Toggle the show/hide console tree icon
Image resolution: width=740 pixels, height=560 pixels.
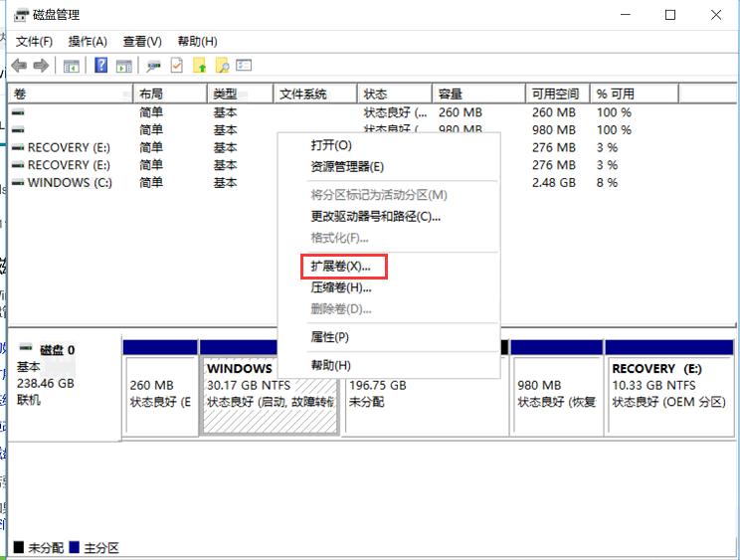[x=72, y=66]
